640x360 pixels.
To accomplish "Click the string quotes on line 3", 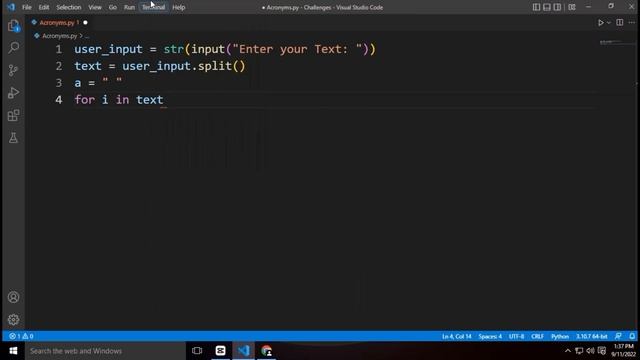I will tap(112, 82).
